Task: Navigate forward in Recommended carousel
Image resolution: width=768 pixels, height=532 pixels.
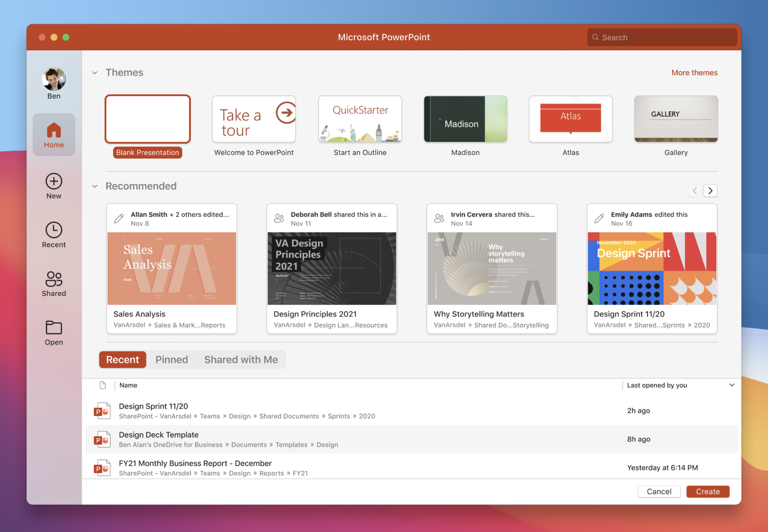Action: 710,190
